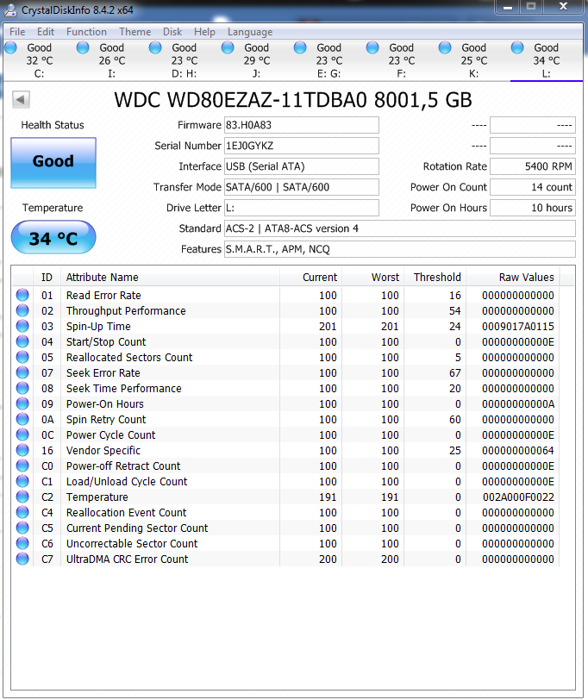The width and height of the screenshot is (588, 700).
Task: Click status icon for Power-off Retract Count
Action: pos(22,466)
